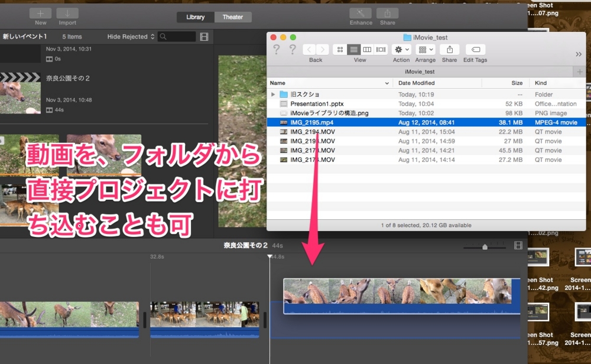
Task: Adjust the timeline zoom slider
Action: pyautogui.click(x=485, y=246)
